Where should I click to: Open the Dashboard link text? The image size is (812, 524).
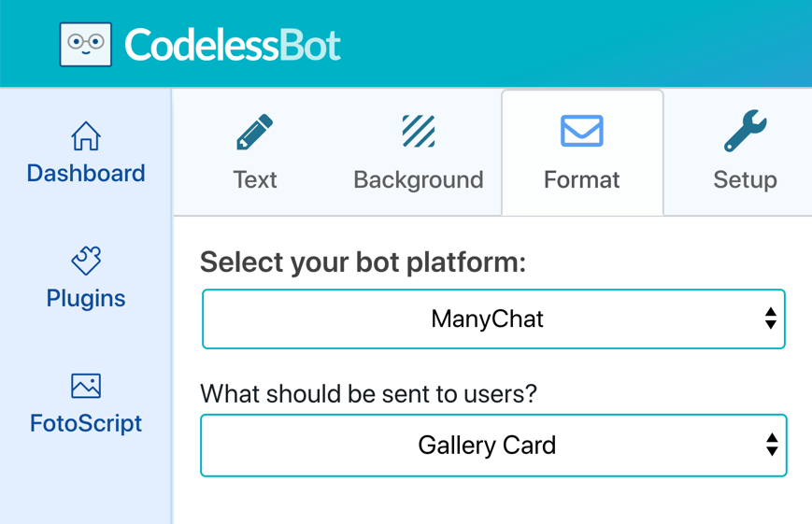[86, 173]
